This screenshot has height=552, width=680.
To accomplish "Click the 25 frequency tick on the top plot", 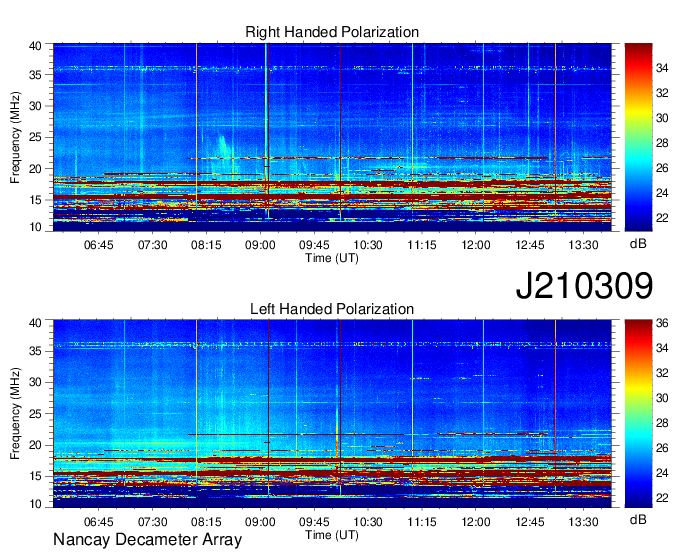I will [35, 137].
